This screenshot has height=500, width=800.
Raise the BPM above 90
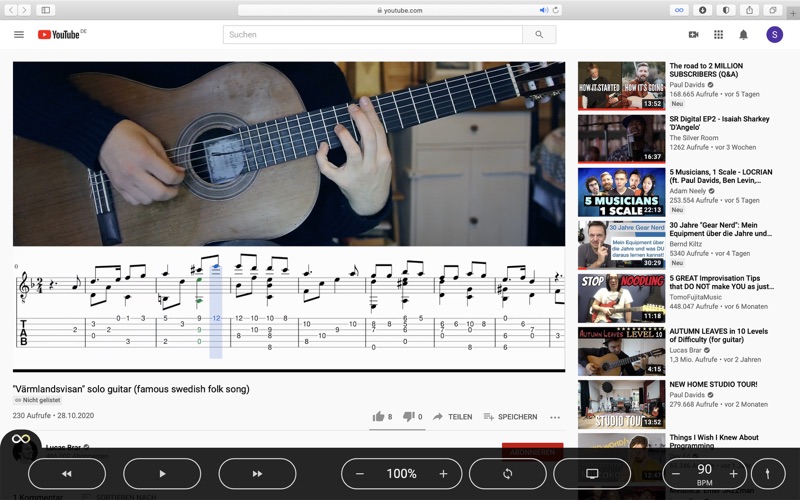click(x=733, y=474)
